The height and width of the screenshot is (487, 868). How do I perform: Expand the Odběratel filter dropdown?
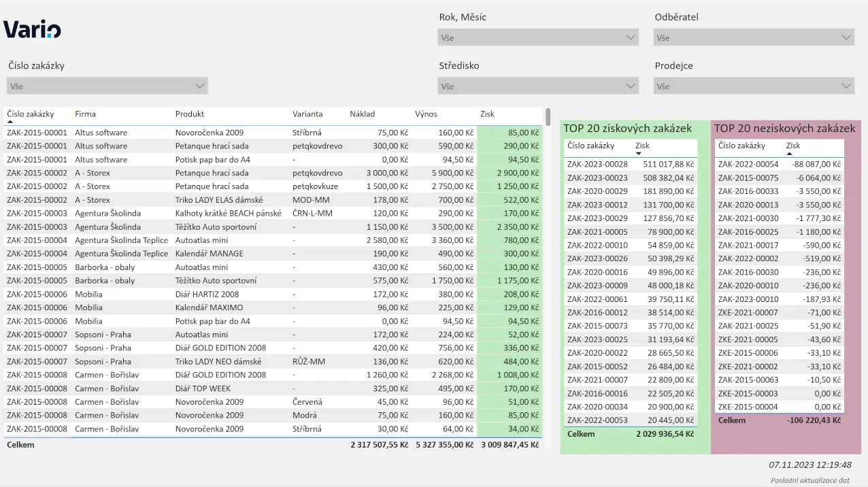(x=754, y=38)
